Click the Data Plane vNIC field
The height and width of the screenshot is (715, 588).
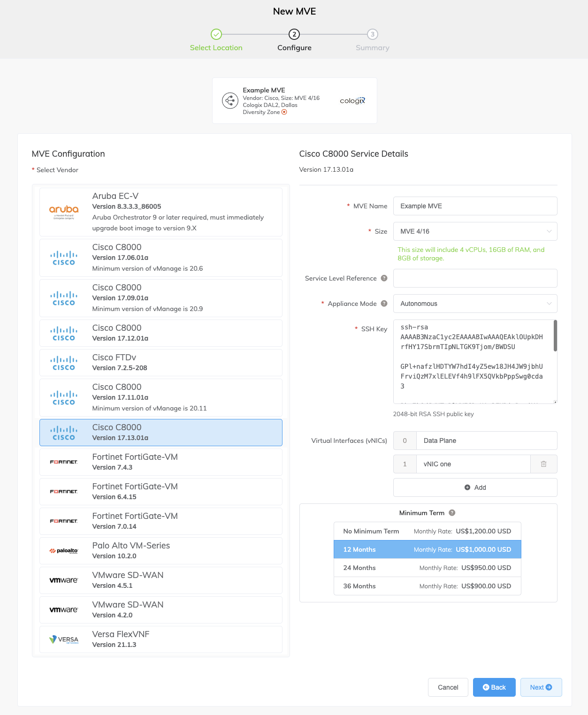(487, 441)
